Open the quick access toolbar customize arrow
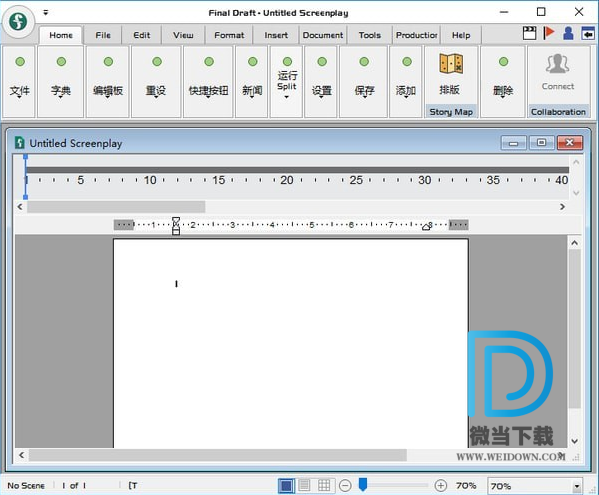Screen dimensions: 599x495 tap(45, 13)
